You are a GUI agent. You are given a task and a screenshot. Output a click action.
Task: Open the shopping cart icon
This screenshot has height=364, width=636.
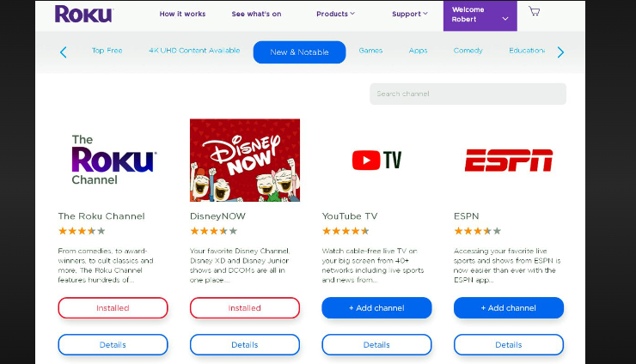(534, 12)
